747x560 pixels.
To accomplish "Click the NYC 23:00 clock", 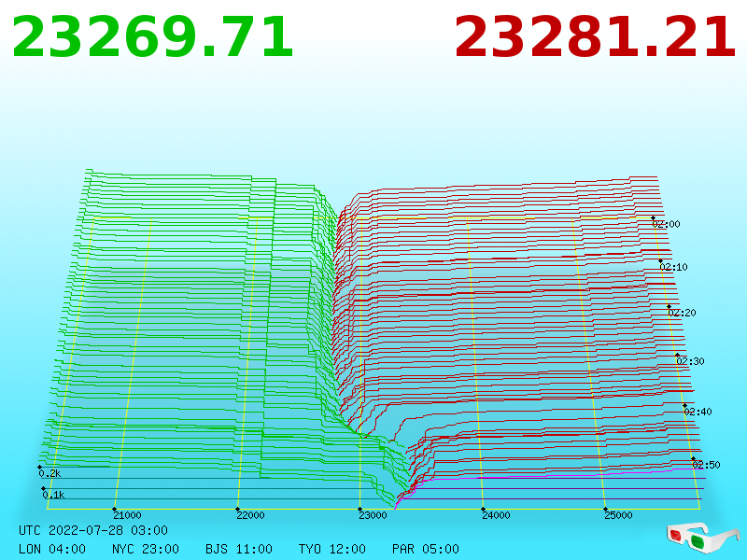I will click(146, 549).
